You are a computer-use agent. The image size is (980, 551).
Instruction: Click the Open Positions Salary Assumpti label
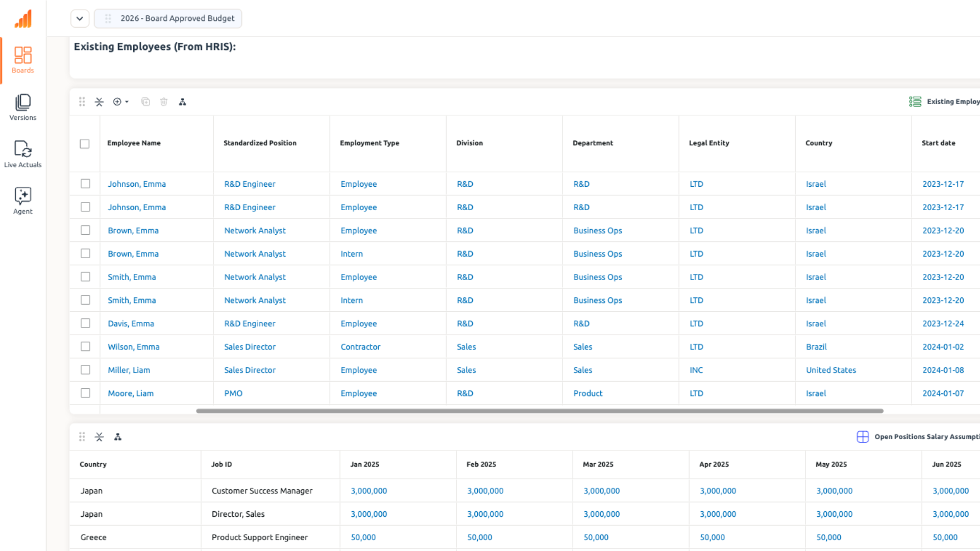(x=926, y=437)
